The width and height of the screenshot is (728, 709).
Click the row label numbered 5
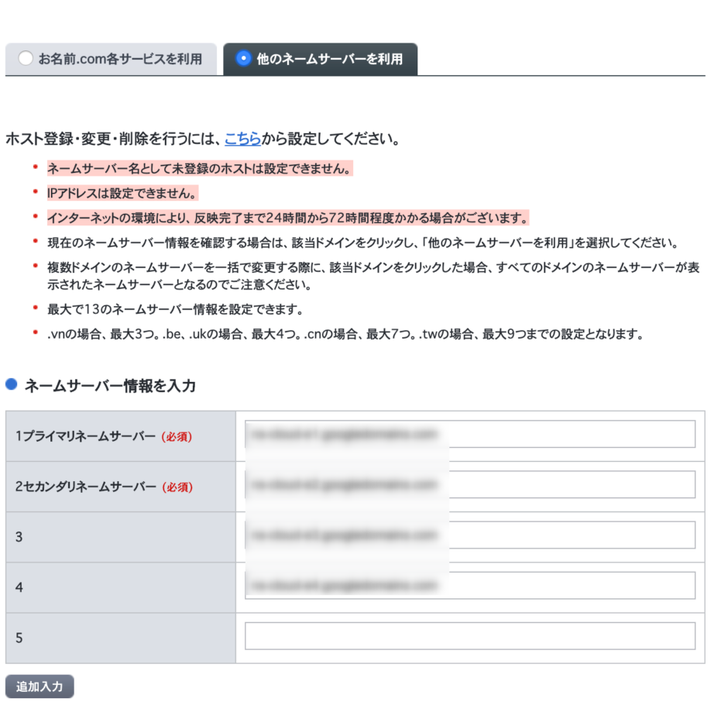click(x=19, y=638)
